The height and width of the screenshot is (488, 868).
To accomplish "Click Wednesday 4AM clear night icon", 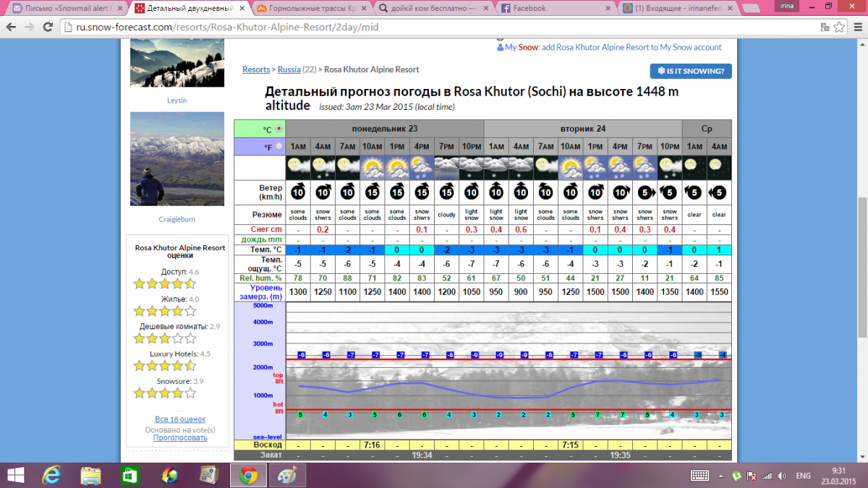I will (719, 168).
